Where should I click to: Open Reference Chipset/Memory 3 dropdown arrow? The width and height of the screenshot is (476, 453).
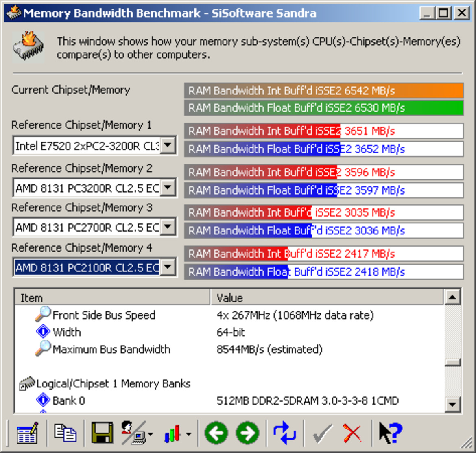168,227
